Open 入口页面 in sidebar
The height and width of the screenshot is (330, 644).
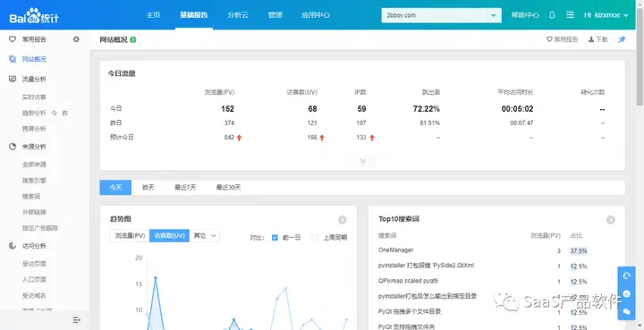(x=34, y=280)
